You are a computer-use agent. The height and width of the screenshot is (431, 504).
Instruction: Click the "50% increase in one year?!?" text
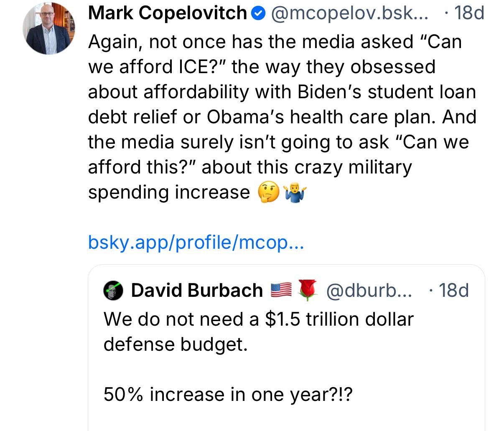point(228,395)
